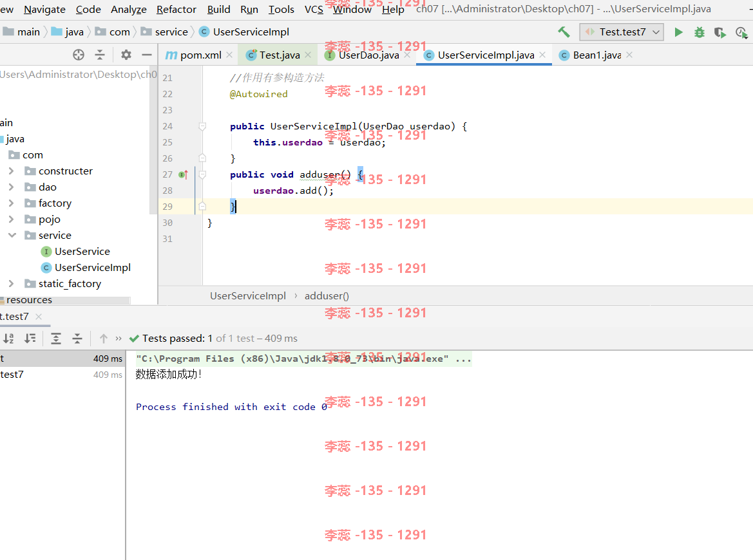Image resolution: width=753 pixels, height=560 pixels.
Task: Click the profiler run icon
Action: point(741,32)
